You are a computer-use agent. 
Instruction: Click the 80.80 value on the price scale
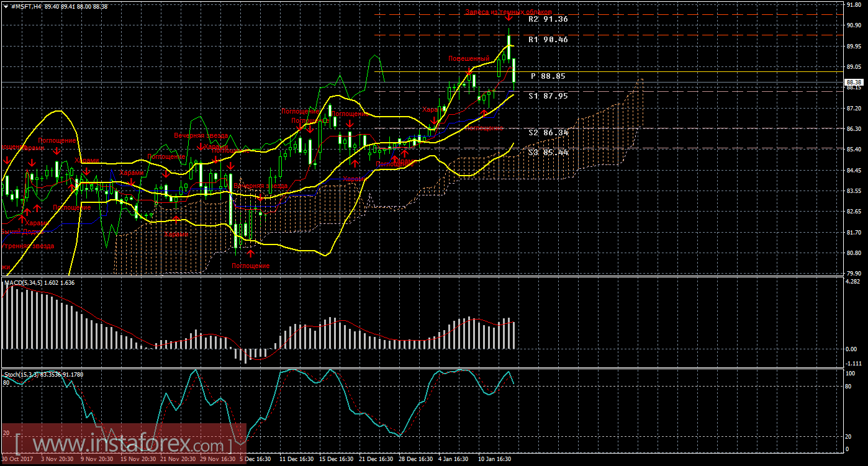(x=854, y=253)
